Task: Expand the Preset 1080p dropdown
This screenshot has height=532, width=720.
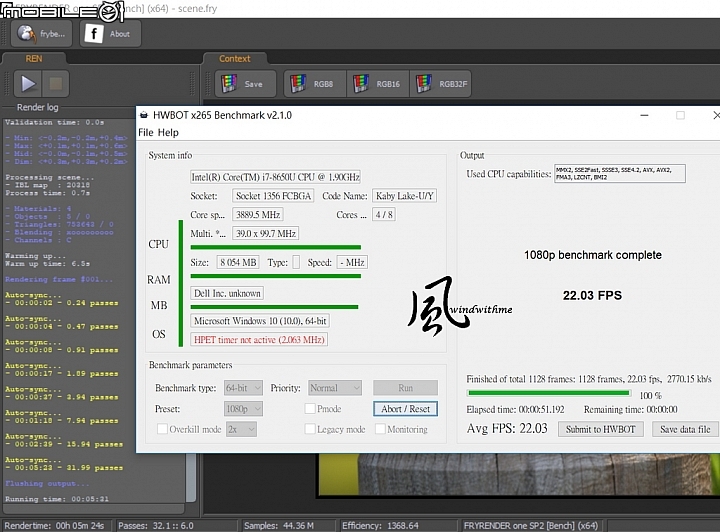Action: point(243,409)
